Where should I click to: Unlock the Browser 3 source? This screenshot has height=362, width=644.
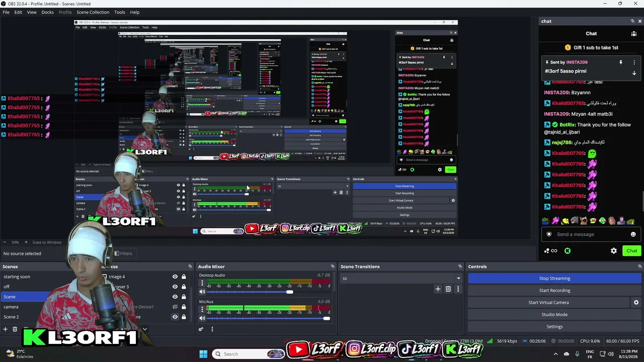pyautogui.click(x=184, y=287)
